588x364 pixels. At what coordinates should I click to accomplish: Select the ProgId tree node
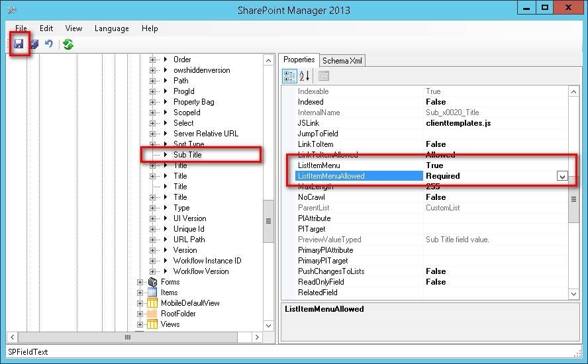(184, 91)
